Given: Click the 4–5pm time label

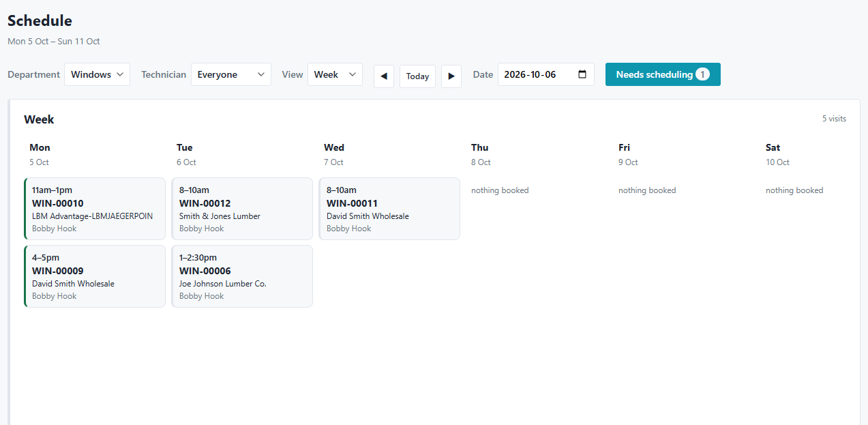Looking at the screenshot, I should (46, 258).
